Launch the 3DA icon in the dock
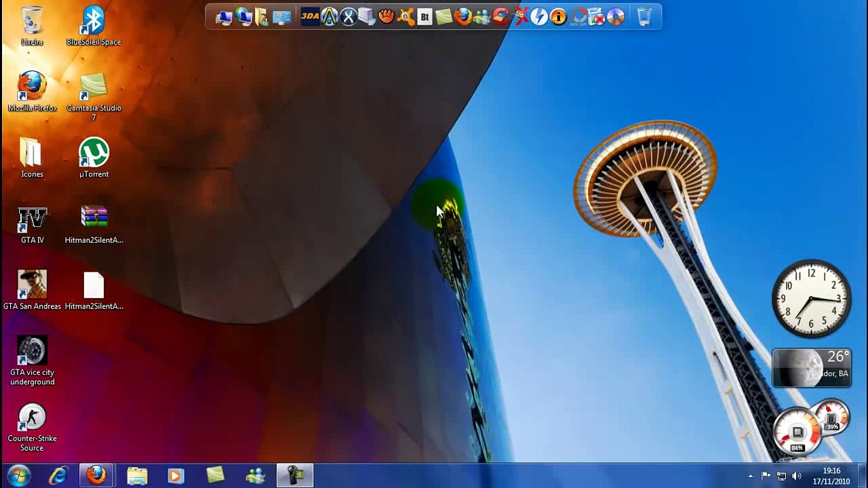 (310, 17)
